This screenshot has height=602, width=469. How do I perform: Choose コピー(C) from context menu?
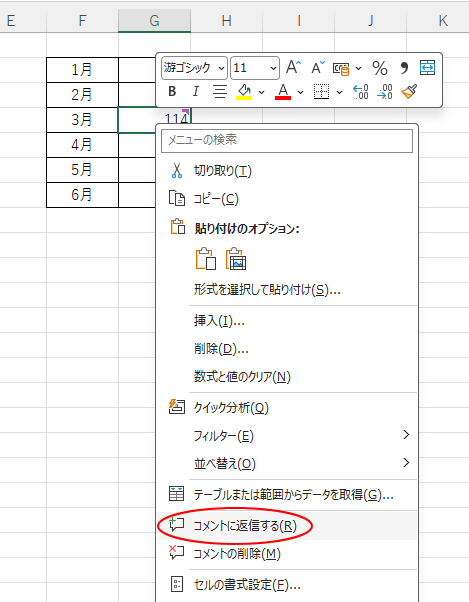click(287, 199)
